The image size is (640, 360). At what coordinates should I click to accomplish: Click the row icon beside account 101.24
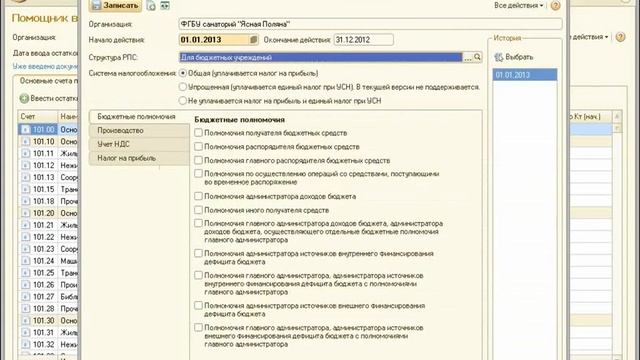(25, 261)
